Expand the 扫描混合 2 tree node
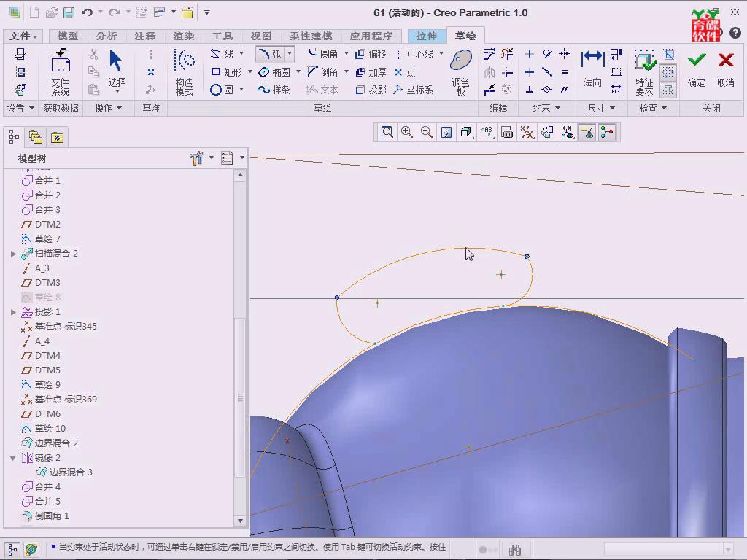This screenshot has width=747, height=560. 13,254
